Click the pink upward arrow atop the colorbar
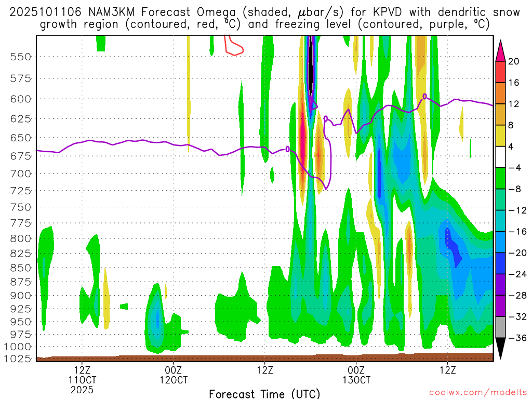 [500, 51]
